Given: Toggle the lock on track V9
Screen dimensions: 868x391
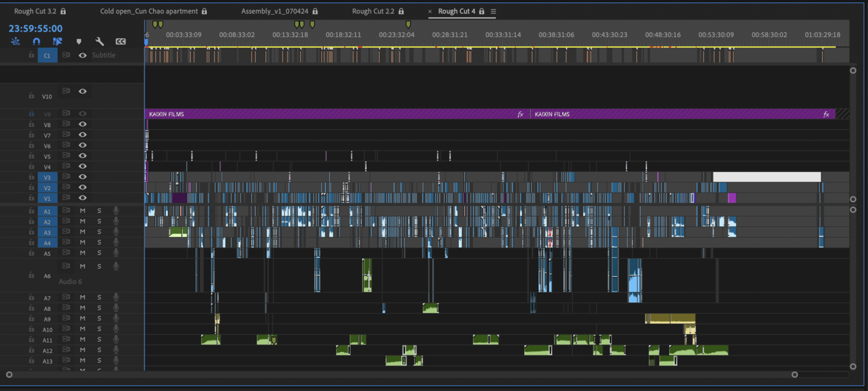Looking at the screenshot, I should coord(32,114).
